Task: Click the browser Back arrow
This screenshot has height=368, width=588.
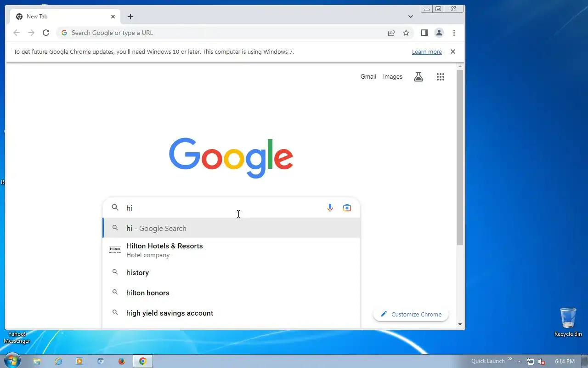Action: pos(17,33)
